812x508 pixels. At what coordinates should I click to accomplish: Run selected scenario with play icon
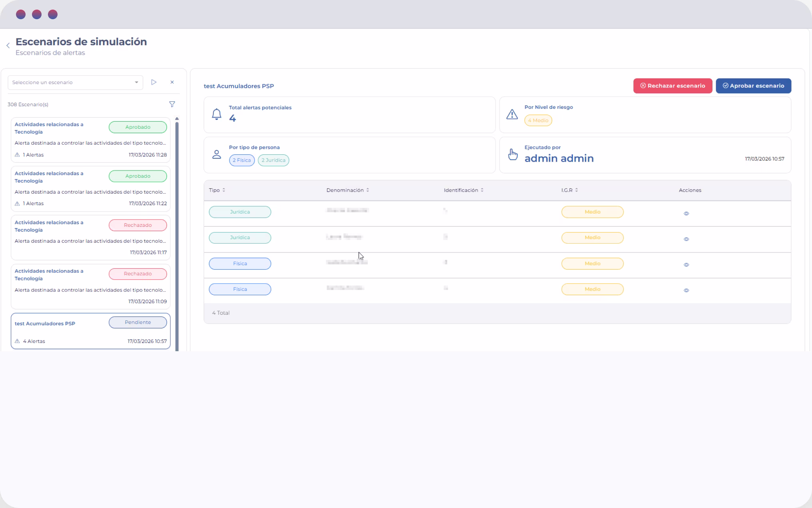click(154, 82)
